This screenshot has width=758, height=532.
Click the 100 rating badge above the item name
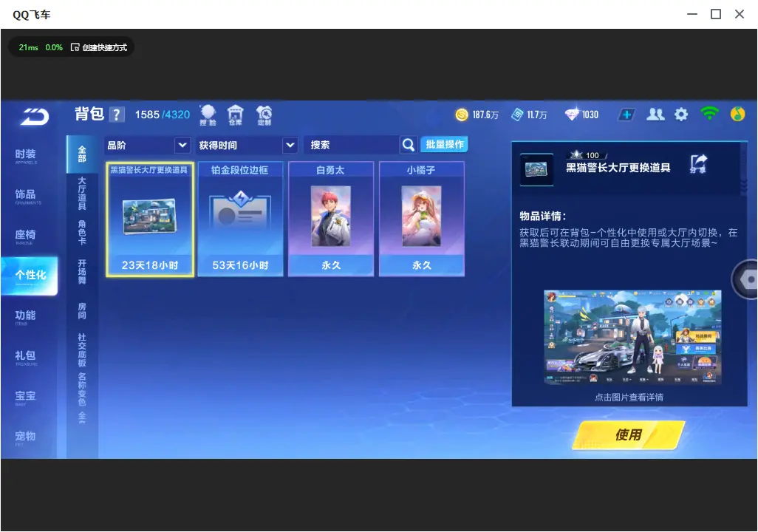pyautogui.click(x=587, y=155)
